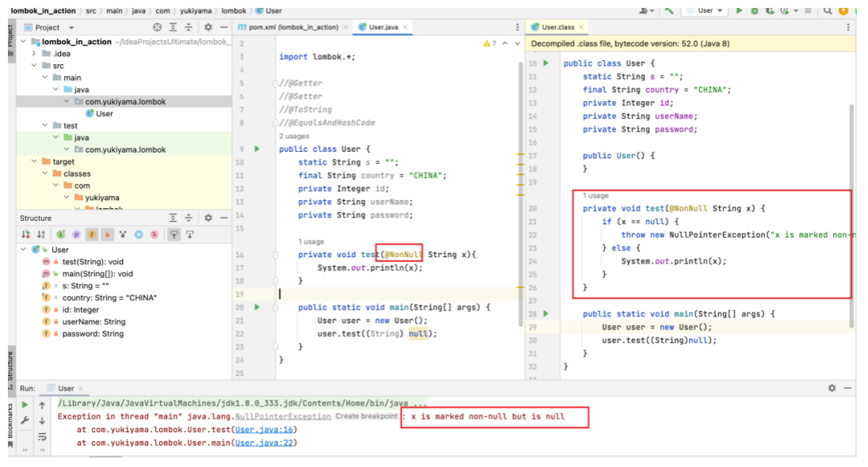
Task: Toggle Show Fields filter in Structure
Action: click(92, 234)
